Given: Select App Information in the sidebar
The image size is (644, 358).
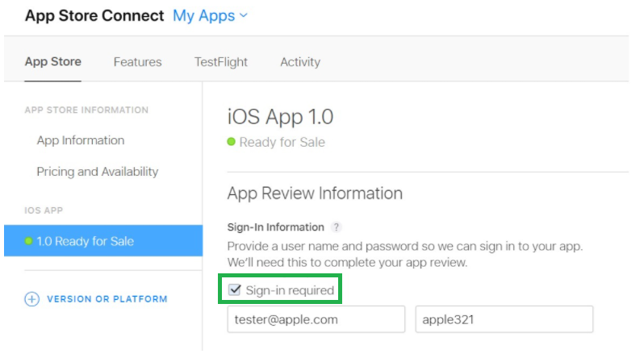Looking at the screenshot, I should (81, 140).
